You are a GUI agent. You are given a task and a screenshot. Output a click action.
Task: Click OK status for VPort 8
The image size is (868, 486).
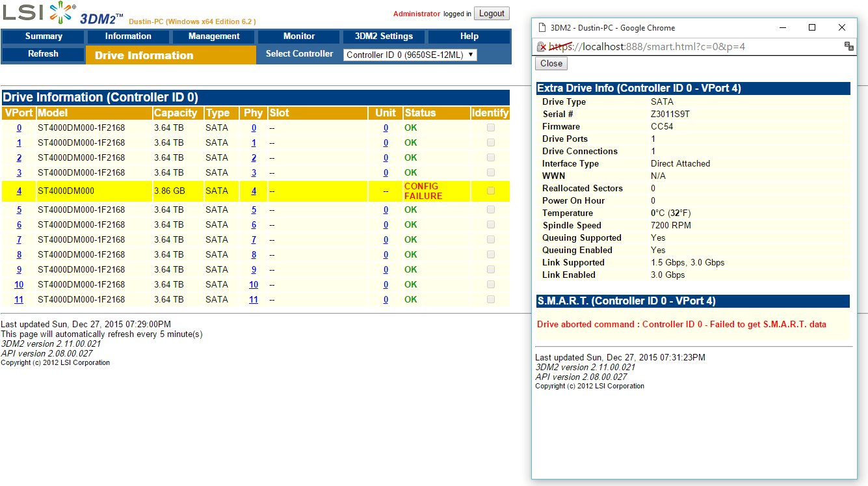point(411,254)
